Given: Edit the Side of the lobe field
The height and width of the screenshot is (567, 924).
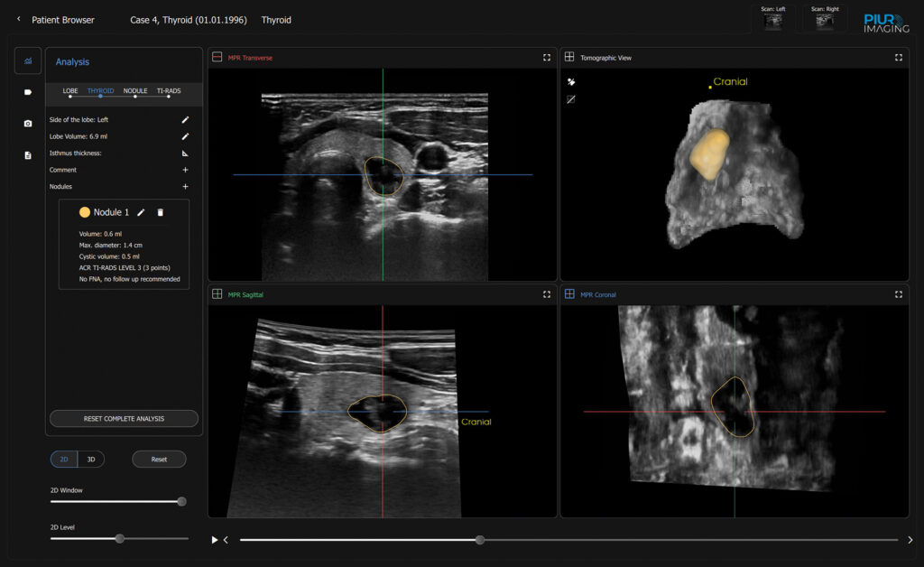Looking at the screenshot, I should [185, 119].
